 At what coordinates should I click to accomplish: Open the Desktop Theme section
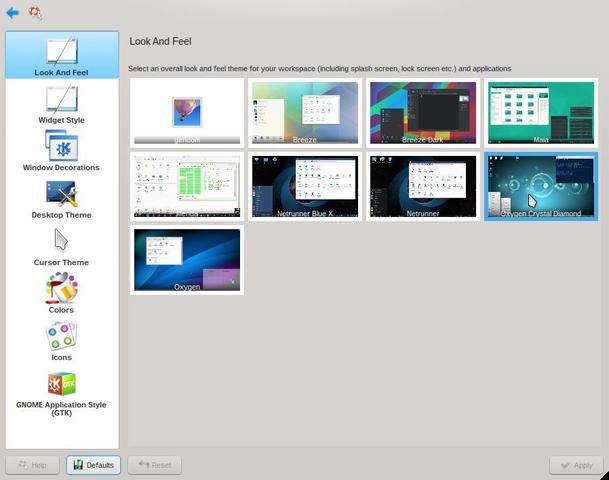point(62,199)
